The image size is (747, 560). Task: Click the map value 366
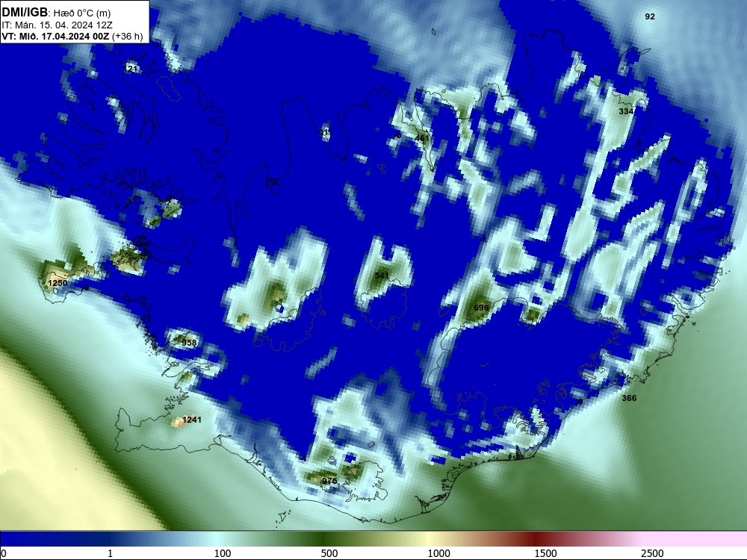point(629,398)
